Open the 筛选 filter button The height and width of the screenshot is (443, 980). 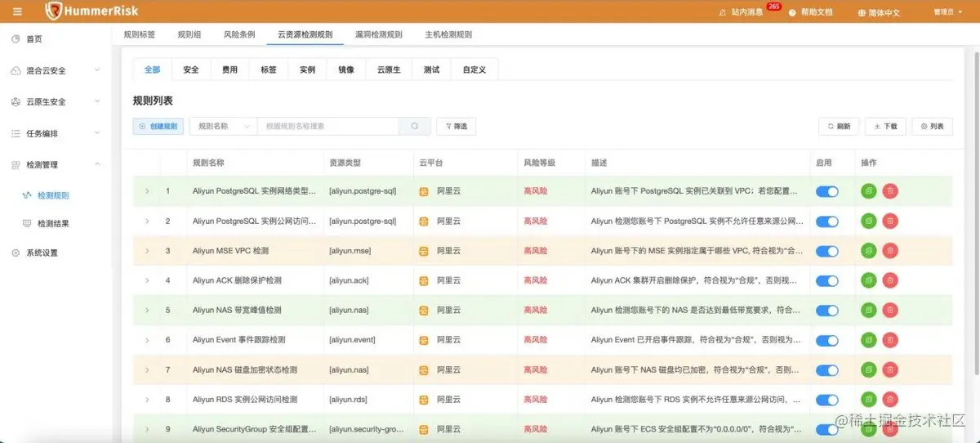[457, 126]
